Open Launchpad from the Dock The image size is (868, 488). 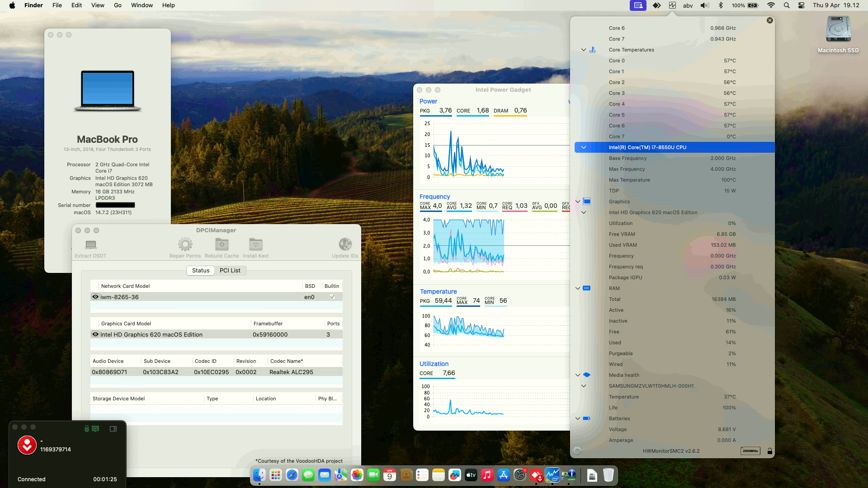pyautogui.click(x=276, y=475)
